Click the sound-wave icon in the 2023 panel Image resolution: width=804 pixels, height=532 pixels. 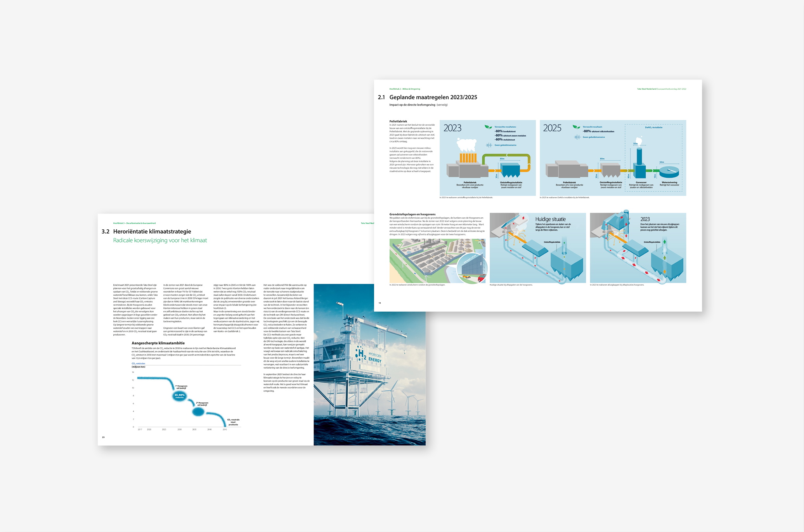[x=489, y=145]
